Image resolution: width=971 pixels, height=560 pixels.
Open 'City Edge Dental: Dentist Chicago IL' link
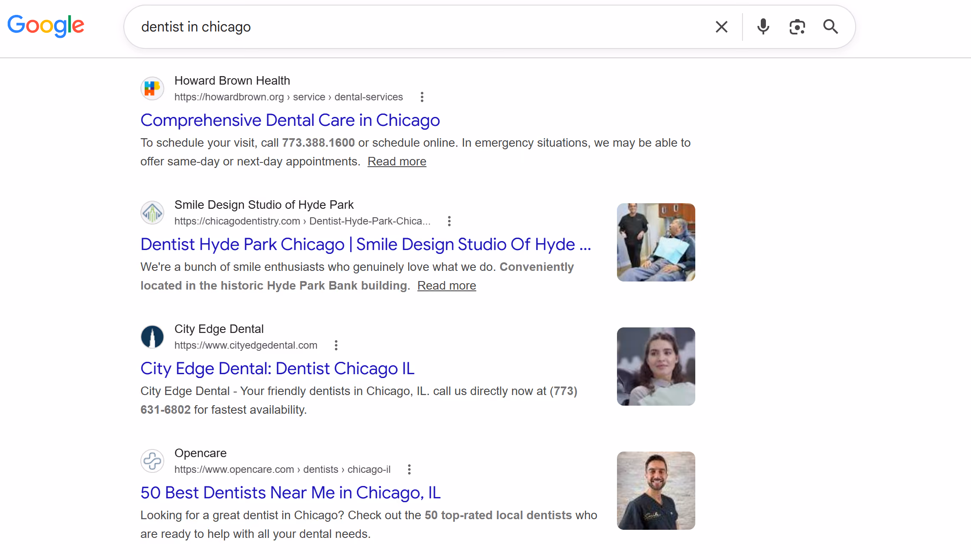(277, 369)
